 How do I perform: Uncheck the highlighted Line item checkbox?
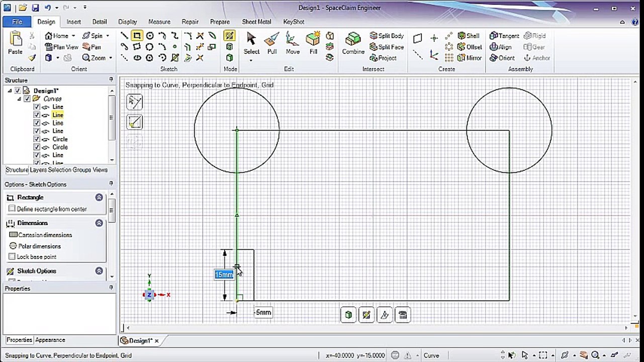point(37,115)
